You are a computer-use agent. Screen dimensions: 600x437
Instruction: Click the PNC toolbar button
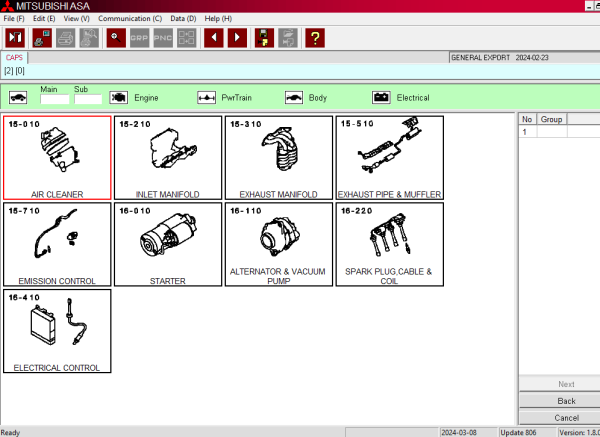(163, 38)
